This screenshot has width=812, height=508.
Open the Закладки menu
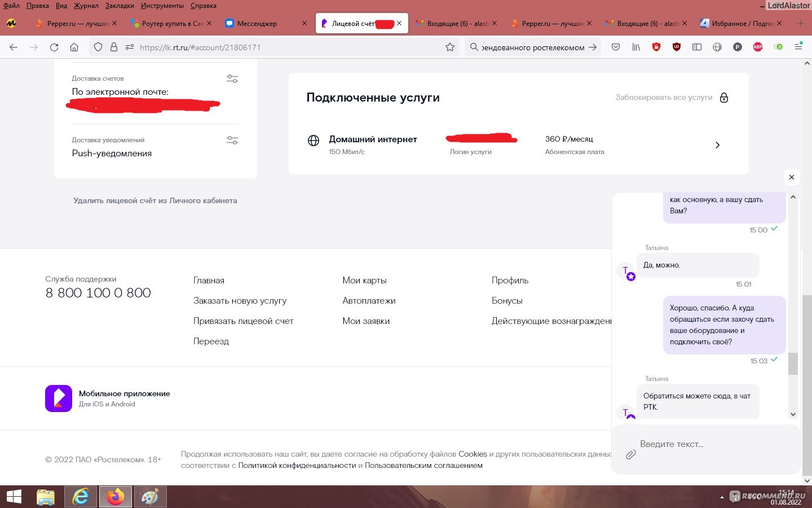(x=120, y=6)
